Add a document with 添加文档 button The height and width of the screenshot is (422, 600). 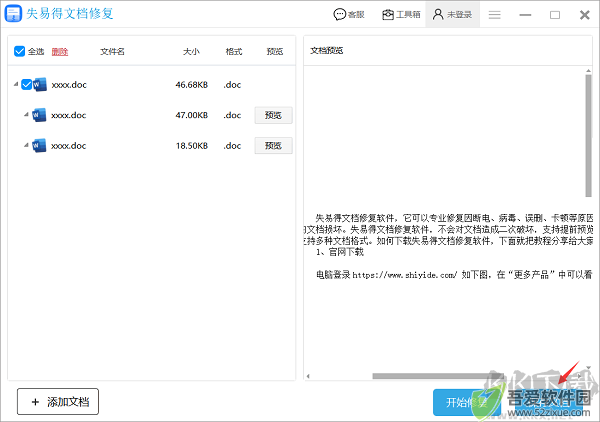pos(58,402)
